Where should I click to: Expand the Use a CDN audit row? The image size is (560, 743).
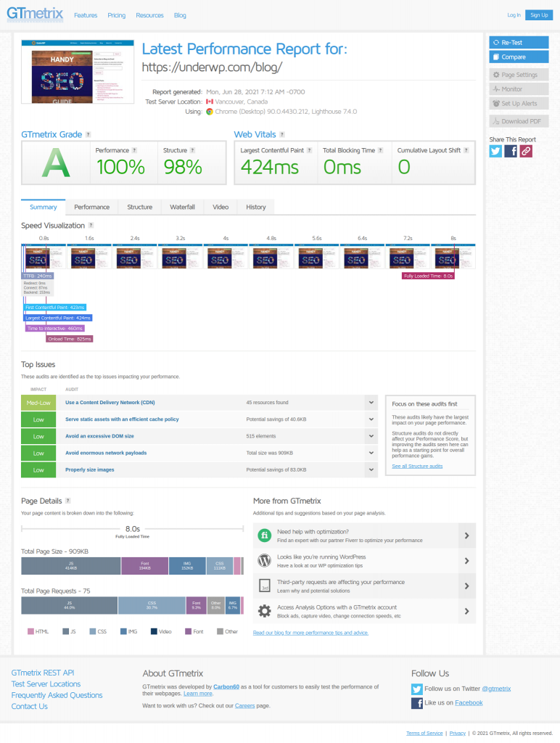click(x=371, y=402)
